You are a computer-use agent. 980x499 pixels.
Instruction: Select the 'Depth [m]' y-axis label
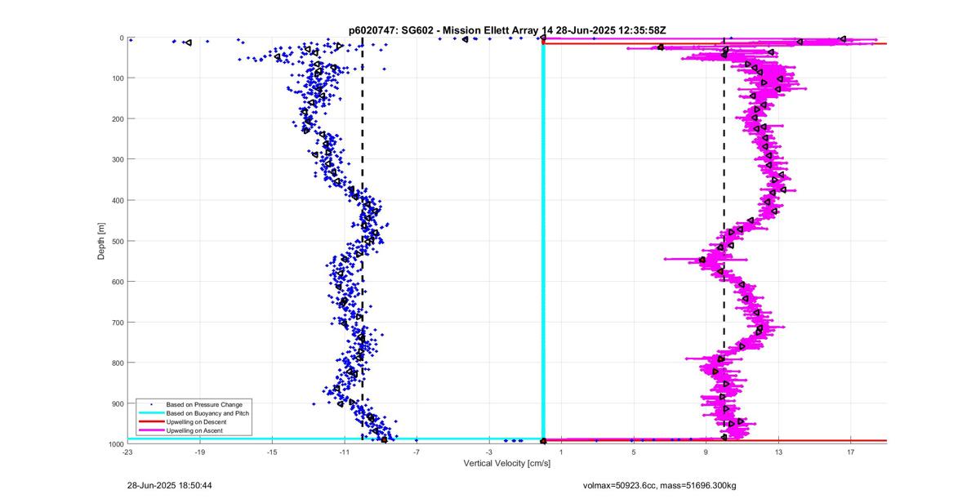click(x=101, y=241)
